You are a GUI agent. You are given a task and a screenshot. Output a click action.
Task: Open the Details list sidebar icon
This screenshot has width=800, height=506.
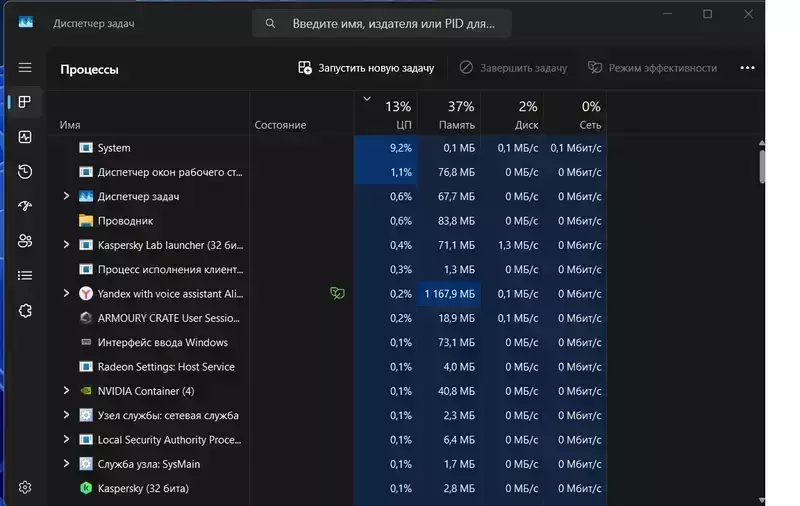pyautogui.click(x=24, y=275)
